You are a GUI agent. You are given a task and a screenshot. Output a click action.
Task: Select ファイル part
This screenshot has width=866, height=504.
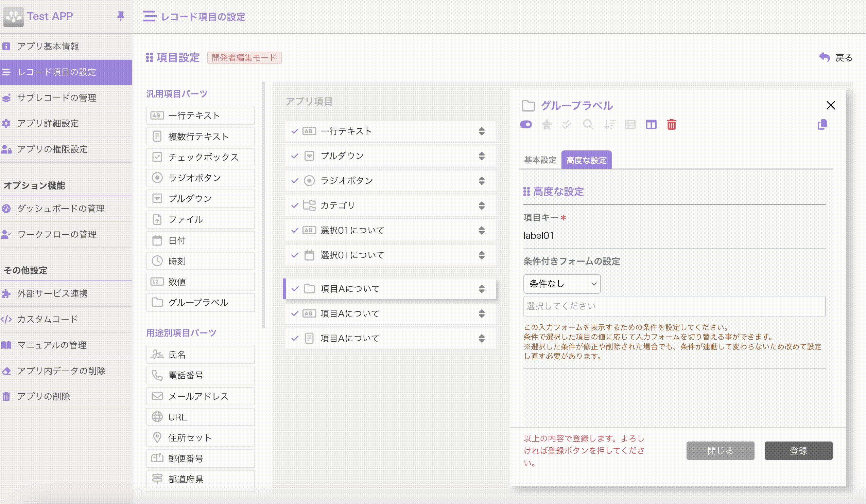click(200, 219)
